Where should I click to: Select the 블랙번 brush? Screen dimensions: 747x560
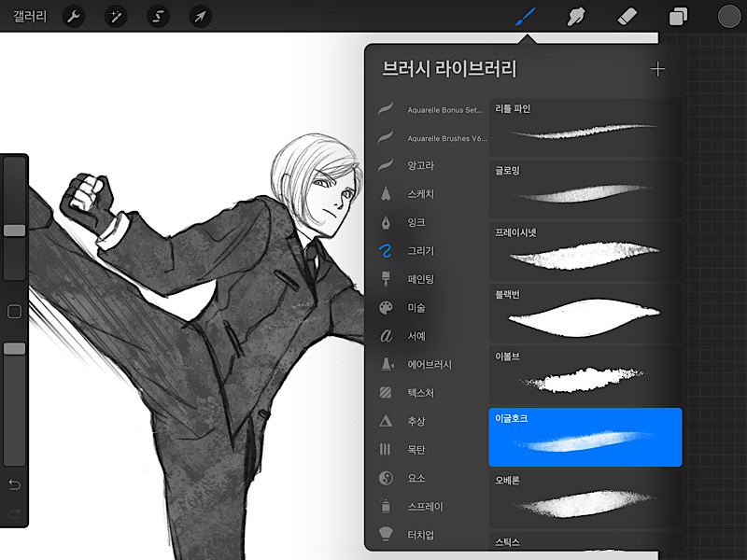pos(585,314)
